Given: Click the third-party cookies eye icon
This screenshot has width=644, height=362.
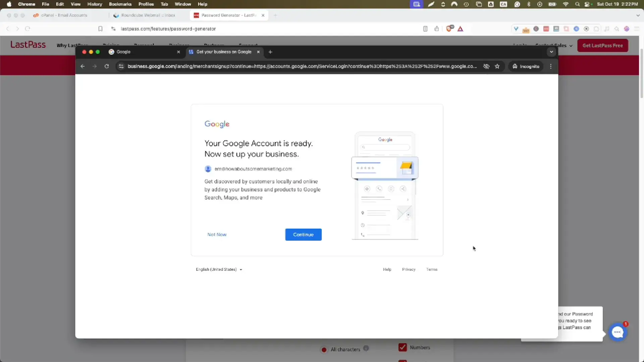Looking at the screenshot, I should click(486, 66).
